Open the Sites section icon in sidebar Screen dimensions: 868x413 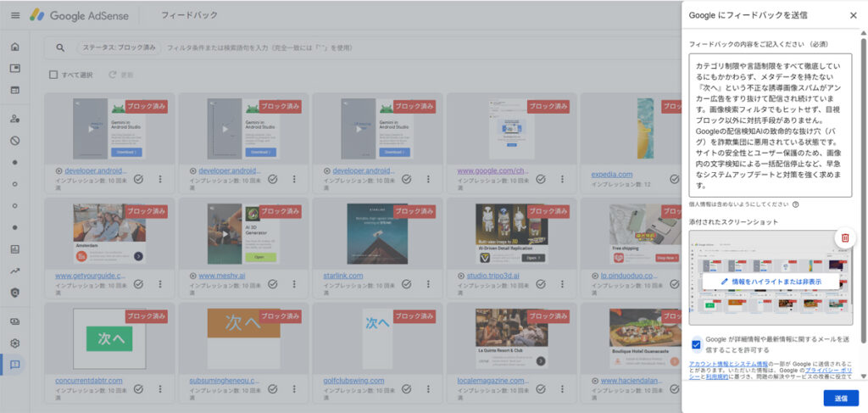tap(15, 90)
